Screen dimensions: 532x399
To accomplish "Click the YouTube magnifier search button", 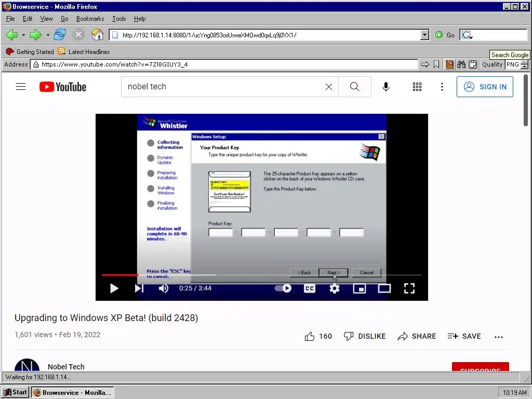I will tap(354, 87).
